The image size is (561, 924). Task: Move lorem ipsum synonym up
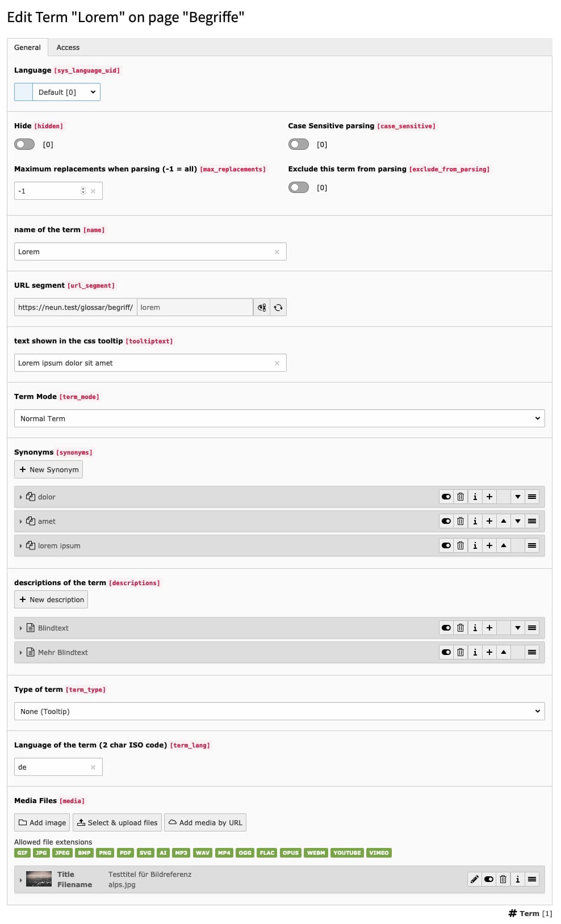click(504, 546)
